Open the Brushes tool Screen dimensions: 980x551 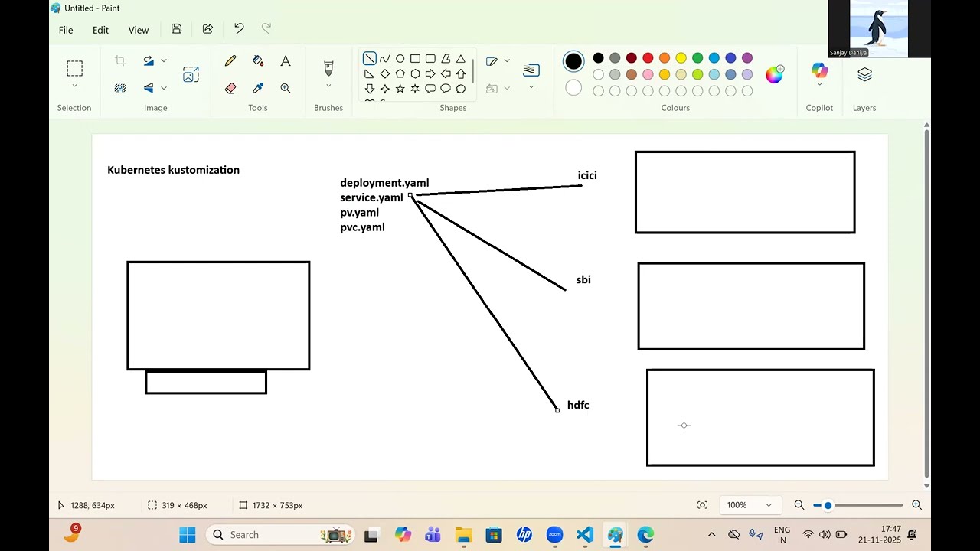(328, 69)
